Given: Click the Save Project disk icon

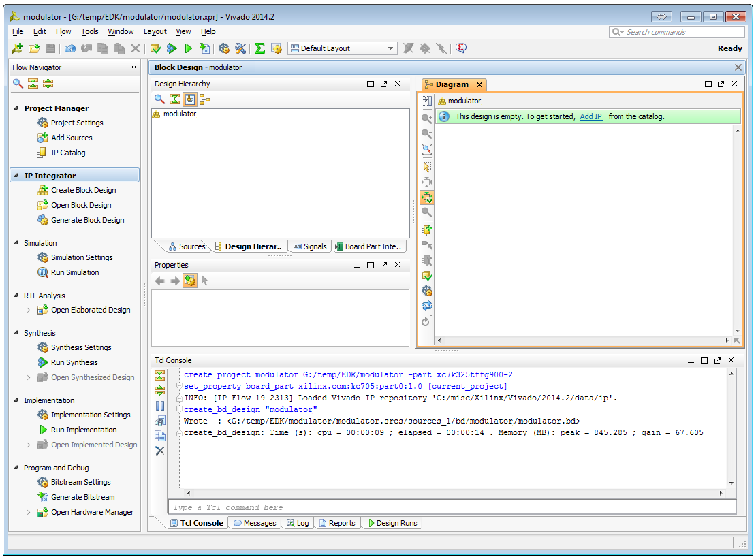Looking at the screenshot, I should click(x=50, y=48).
